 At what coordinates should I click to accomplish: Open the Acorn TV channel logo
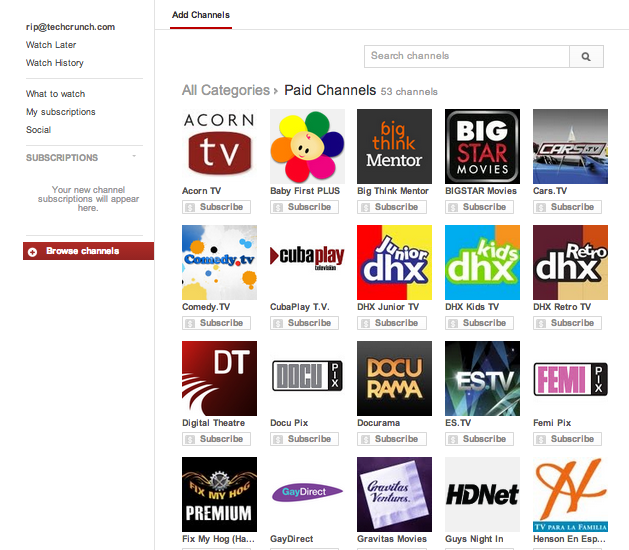(x=219, y=146)
